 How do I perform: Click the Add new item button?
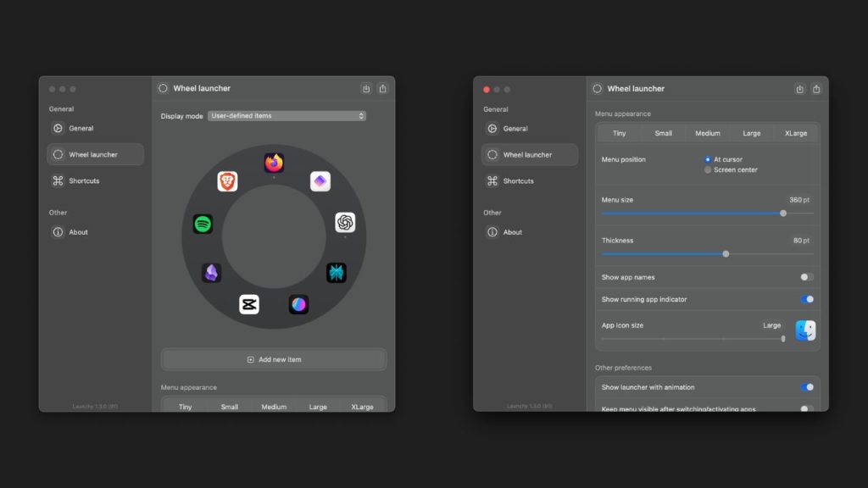click(x=274, y=359)
